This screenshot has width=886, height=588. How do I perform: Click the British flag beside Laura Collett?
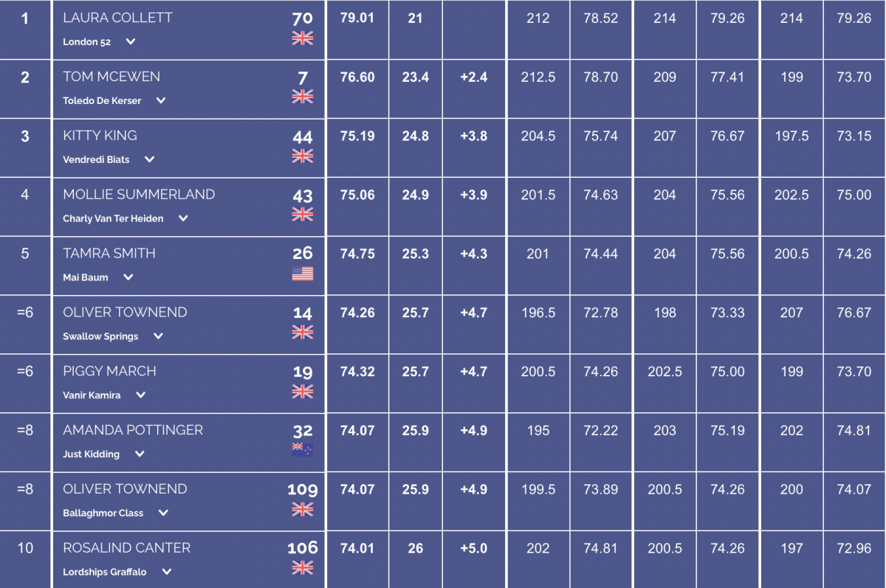[302, 38]
